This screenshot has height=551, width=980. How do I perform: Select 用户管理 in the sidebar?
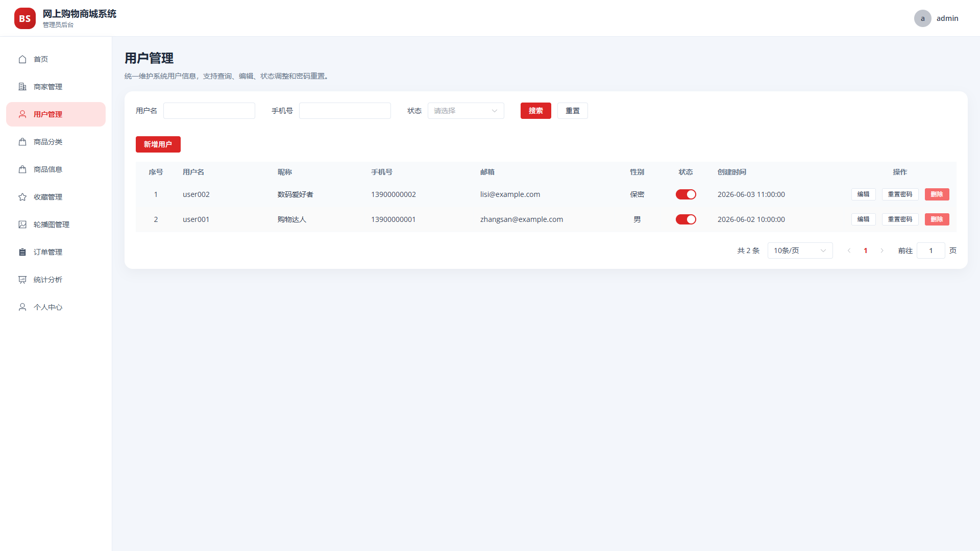coord(56,114)
